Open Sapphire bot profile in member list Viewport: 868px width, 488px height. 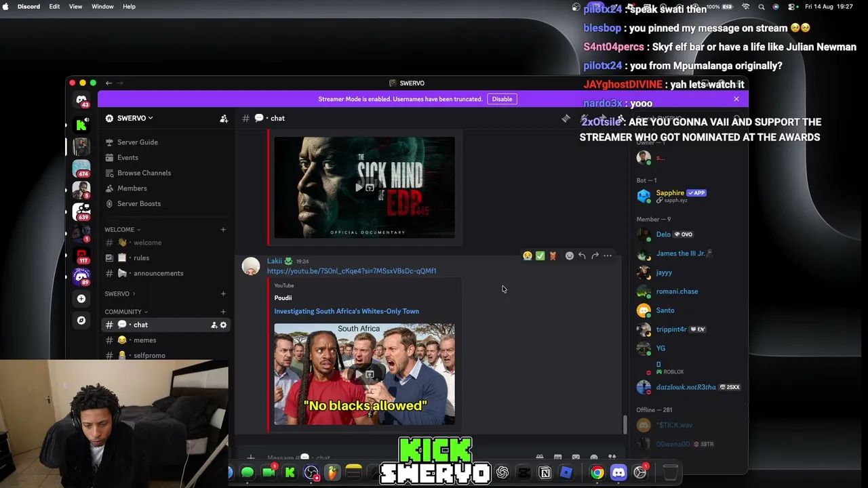[x=688, y=196]
